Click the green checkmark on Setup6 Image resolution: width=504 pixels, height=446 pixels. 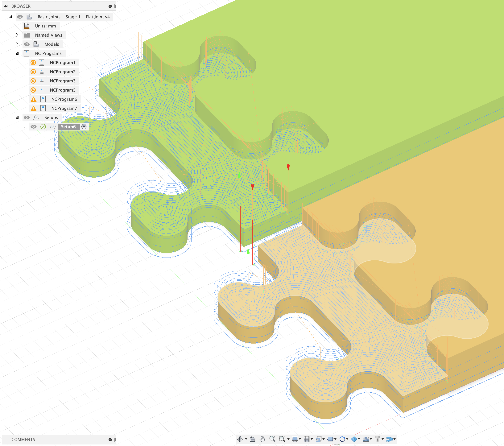pos(43,127)
